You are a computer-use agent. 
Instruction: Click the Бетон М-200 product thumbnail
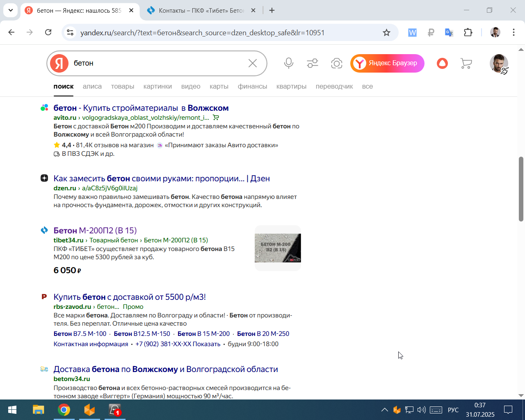pyautogui.click(x=278, y=248)
